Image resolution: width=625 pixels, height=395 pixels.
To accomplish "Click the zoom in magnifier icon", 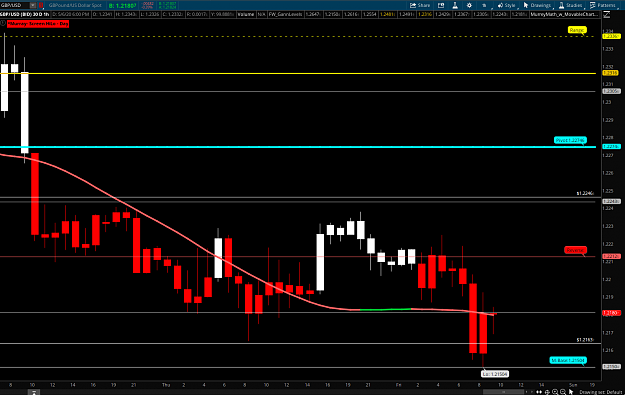I will pyautogui.click(x=555, y=392).
